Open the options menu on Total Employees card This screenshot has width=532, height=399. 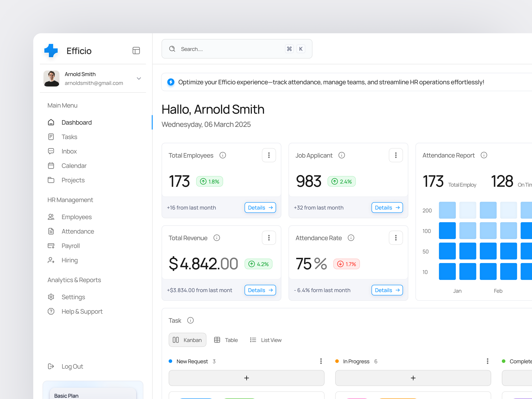pos(269,155)
